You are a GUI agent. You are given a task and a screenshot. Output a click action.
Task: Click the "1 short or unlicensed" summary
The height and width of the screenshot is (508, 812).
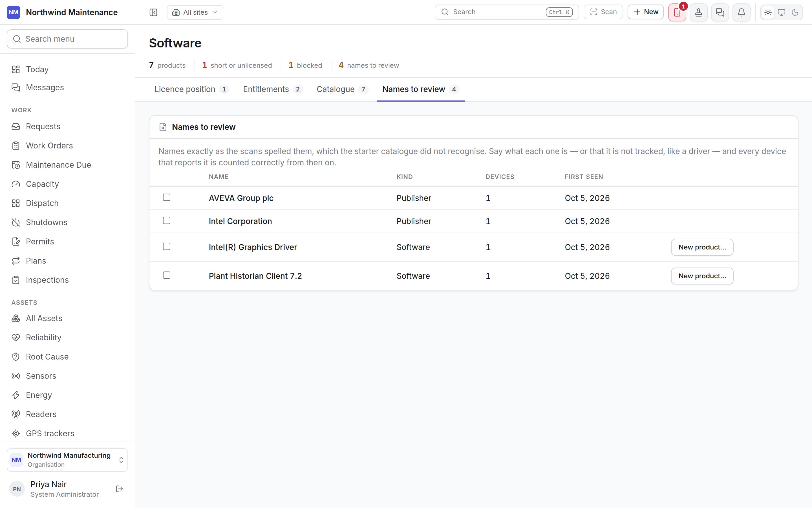click(237, 65)
